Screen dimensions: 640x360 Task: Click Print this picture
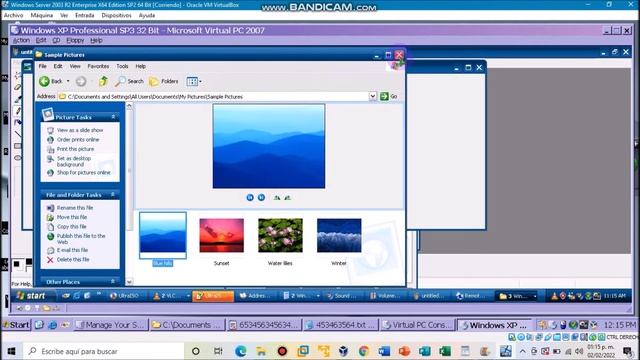point(76,149)
